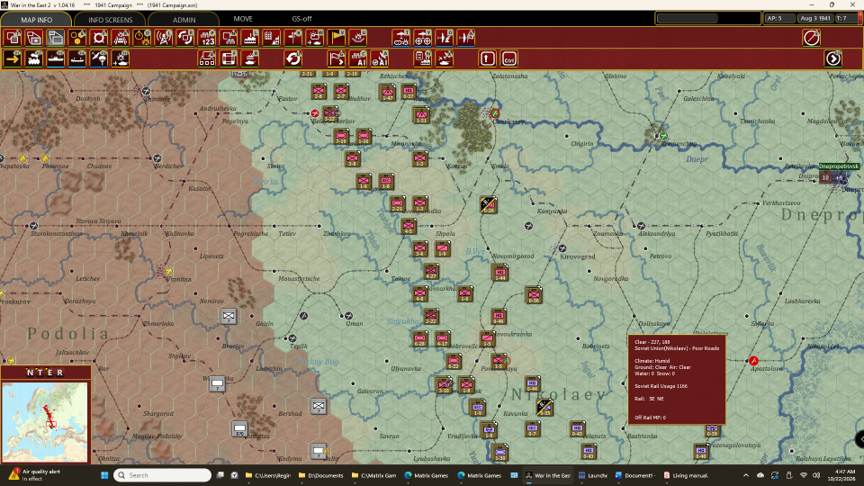
Task: Click the rotating-squares refresh icon in top row
Action: tap(185, 38)
